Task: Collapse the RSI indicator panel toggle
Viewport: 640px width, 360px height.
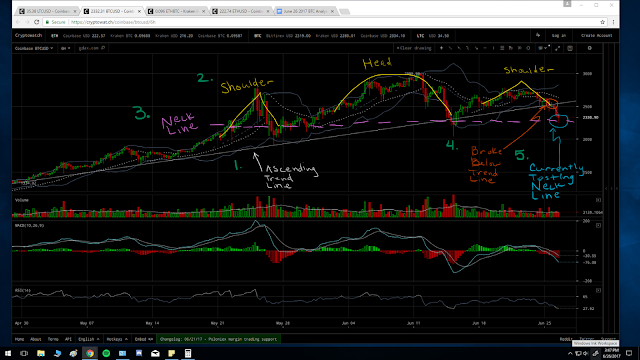Action: [598, 291]
